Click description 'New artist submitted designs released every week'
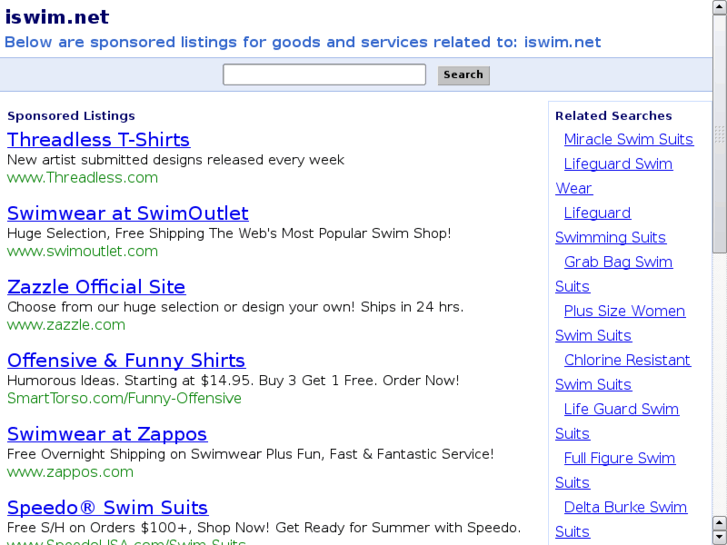This screenshot has width=727, height=545. (176, 160)
